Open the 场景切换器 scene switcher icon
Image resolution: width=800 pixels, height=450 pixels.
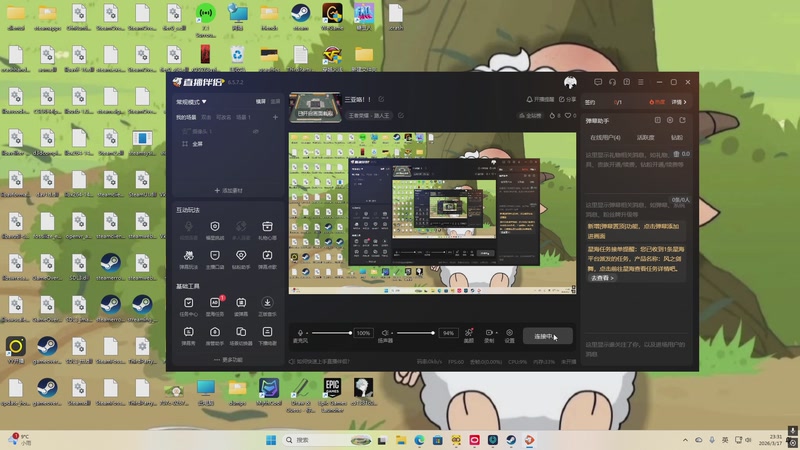(241, 336)
